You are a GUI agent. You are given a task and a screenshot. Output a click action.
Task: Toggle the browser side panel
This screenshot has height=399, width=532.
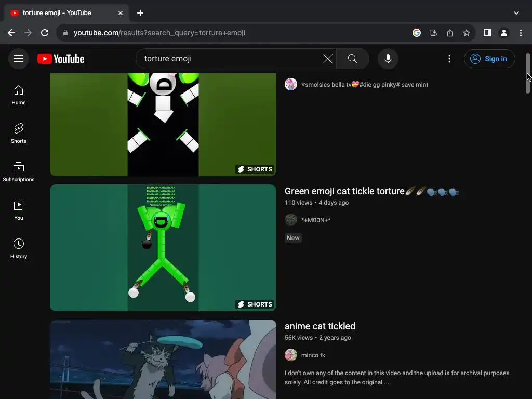[487, 33]
